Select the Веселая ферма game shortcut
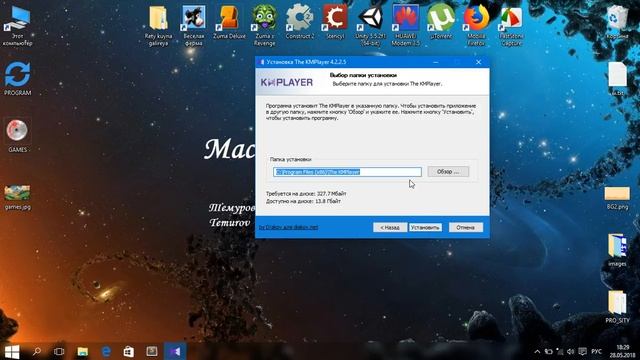This screenshot has width=640, height=360. click(193, 25)
